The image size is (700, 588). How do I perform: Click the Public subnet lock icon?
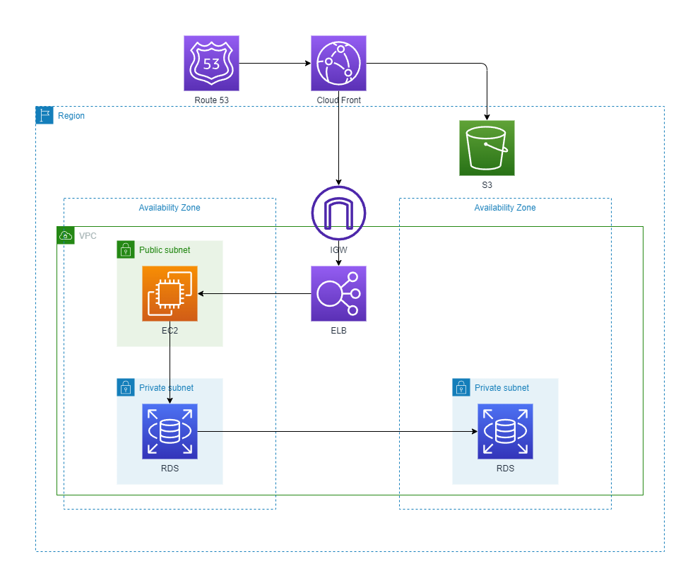point(126,249)
